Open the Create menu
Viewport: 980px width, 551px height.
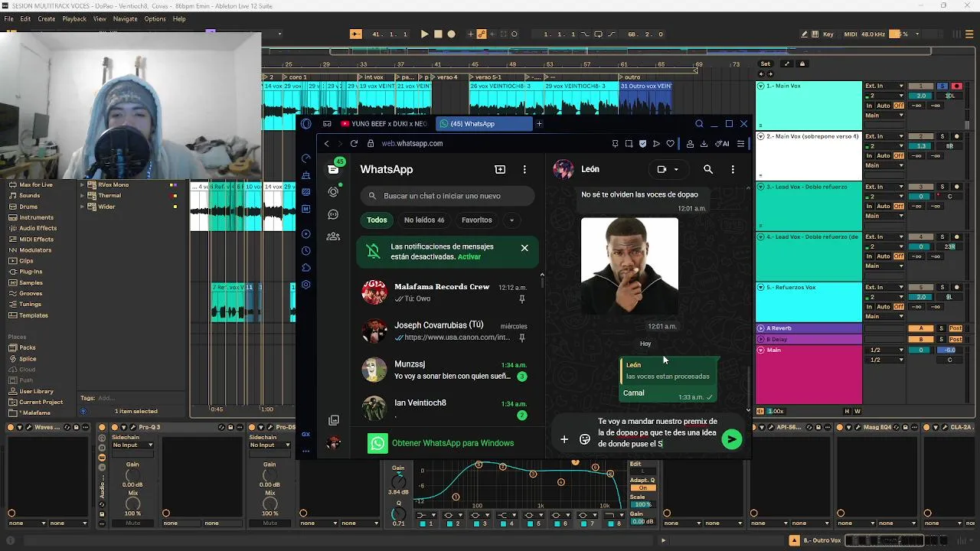coord(46,19)
